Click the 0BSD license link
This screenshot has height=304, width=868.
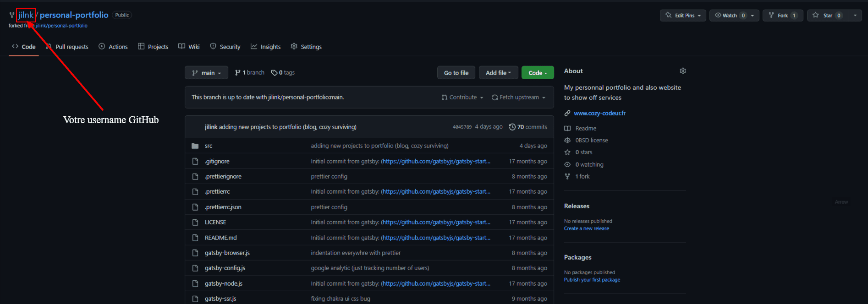[x=591, y=140]
